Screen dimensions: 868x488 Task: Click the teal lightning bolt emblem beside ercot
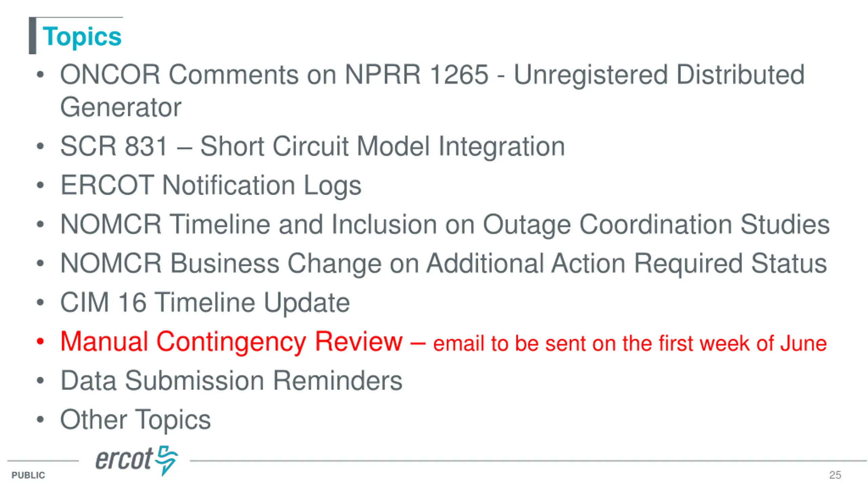166,461
